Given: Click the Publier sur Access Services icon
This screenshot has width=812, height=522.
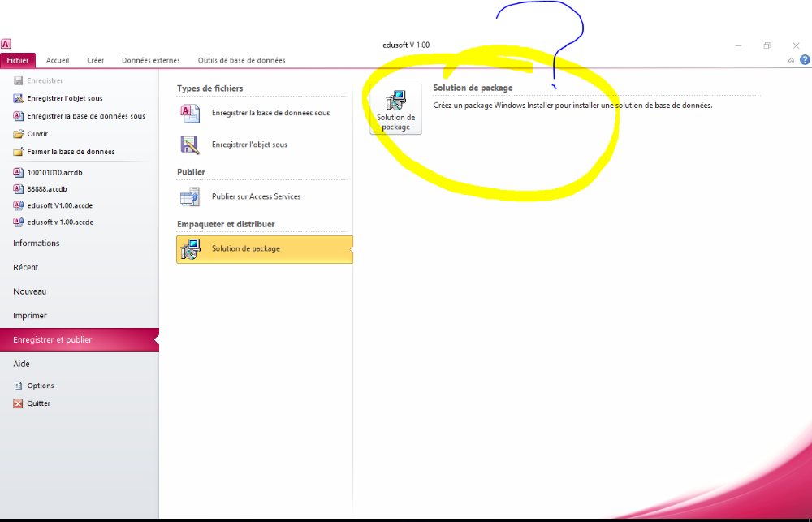Looking at the screenshot, I should coord(190,196).
